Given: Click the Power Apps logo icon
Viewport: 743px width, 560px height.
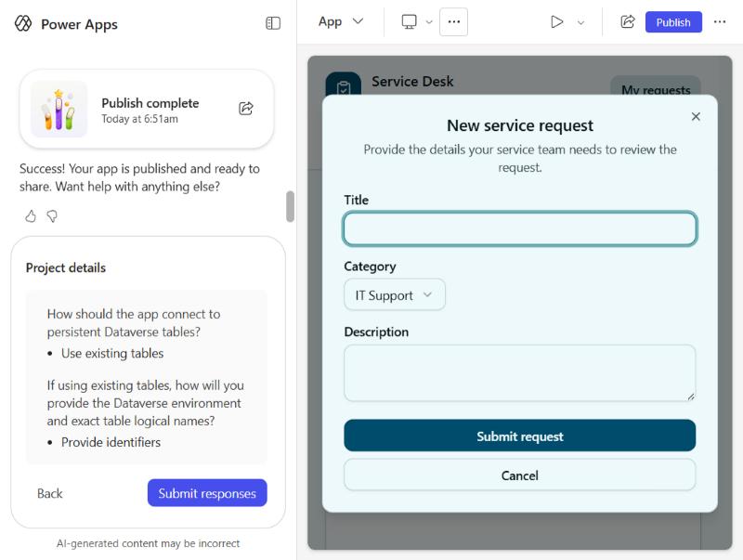Looking at the screenshot, I should 22,23.
